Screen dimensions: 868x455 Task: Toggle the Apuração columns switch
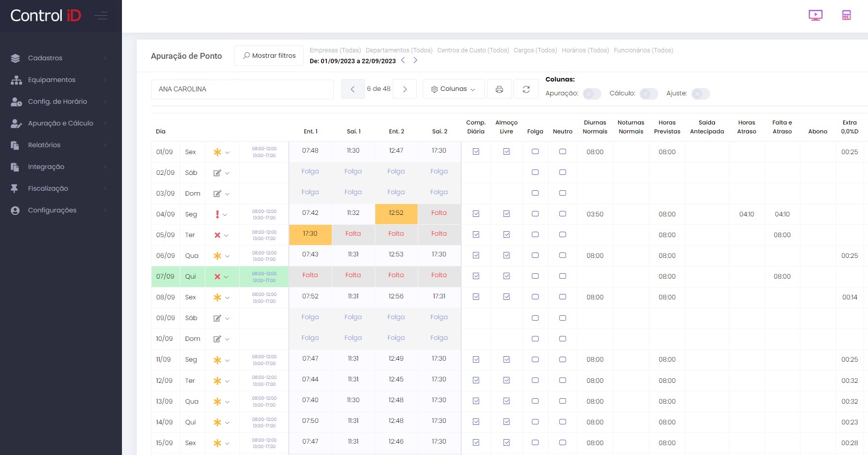click(x=592, y=94)
